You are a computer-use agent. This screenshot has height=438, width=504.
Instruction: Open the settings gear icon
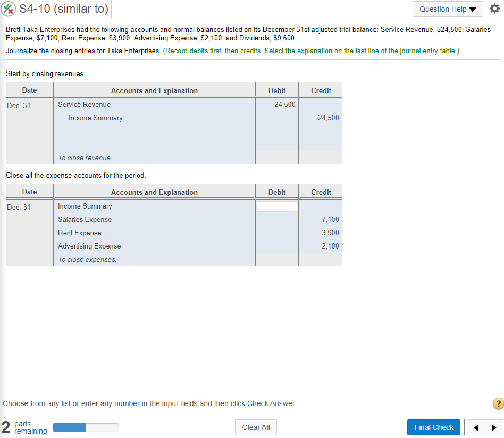click(494, 9)
